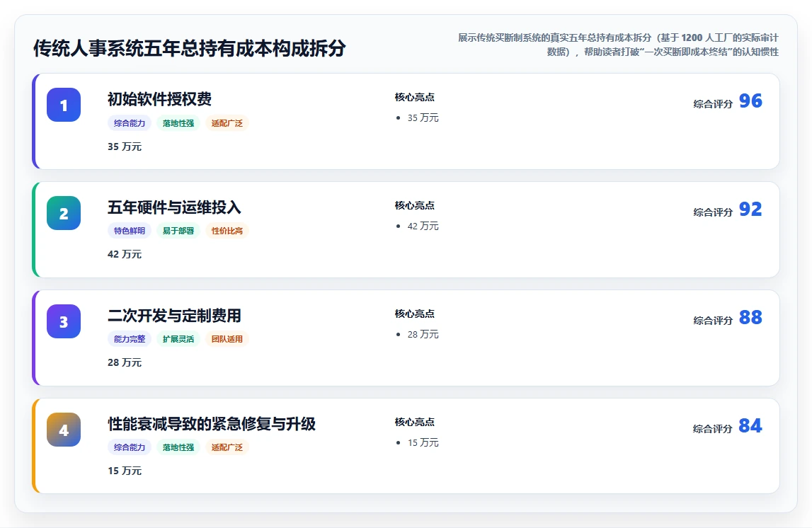
Task: Click 28 万元 below the third card tags
Action: (125, 362)
